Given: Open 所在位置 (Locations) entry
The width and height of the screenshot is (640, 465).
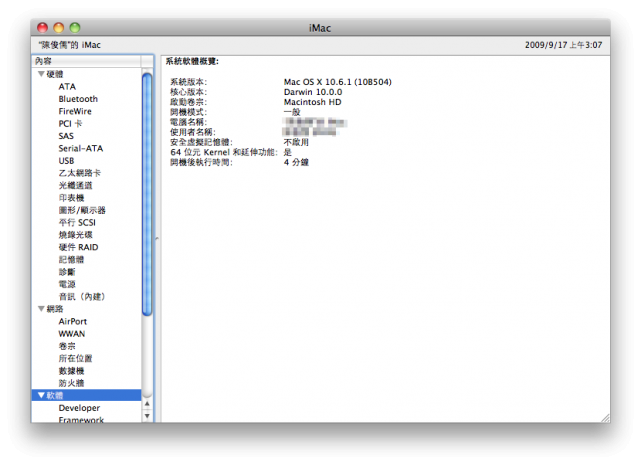Looking at the screenshot, I should point(76,358).
